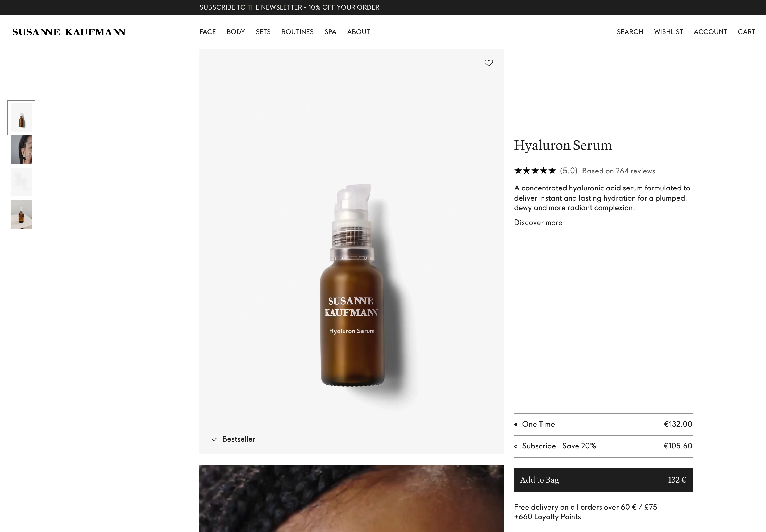This screenshot has width=766, height=532.
Task: Add serum to wishlist with heart icon
Action: point(488,63)
